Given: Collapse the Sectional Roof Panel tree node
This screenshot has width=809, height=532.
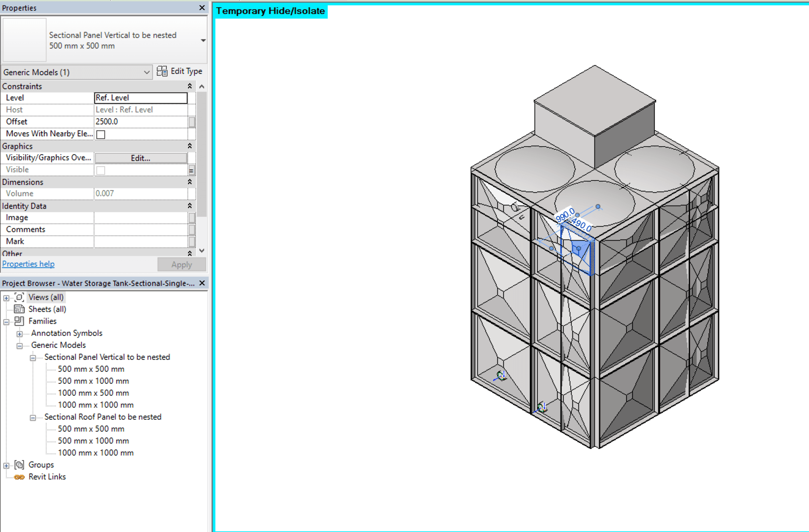Looking at the screenshot, I should [x=33, y=418].
